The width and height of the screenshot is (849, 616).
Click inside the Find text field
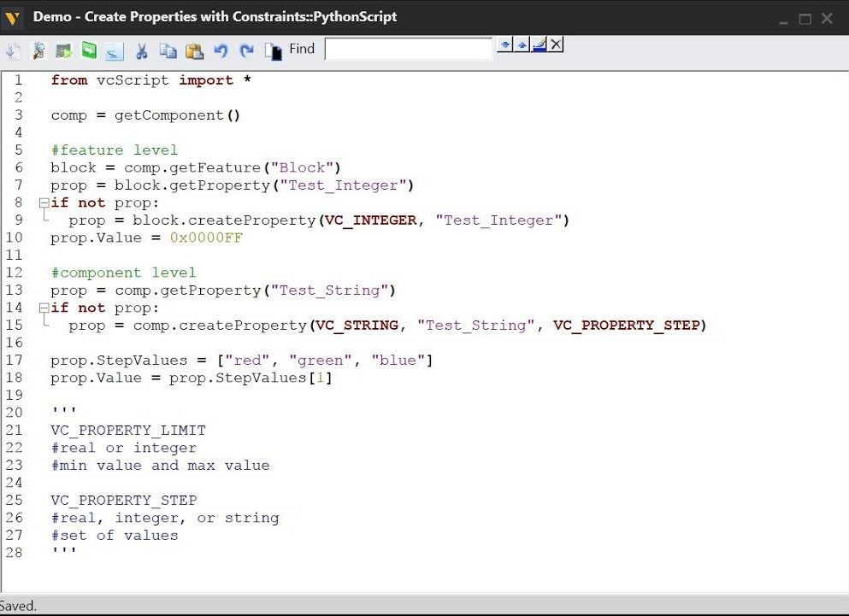pyautogui.click(x=409, y=49)
